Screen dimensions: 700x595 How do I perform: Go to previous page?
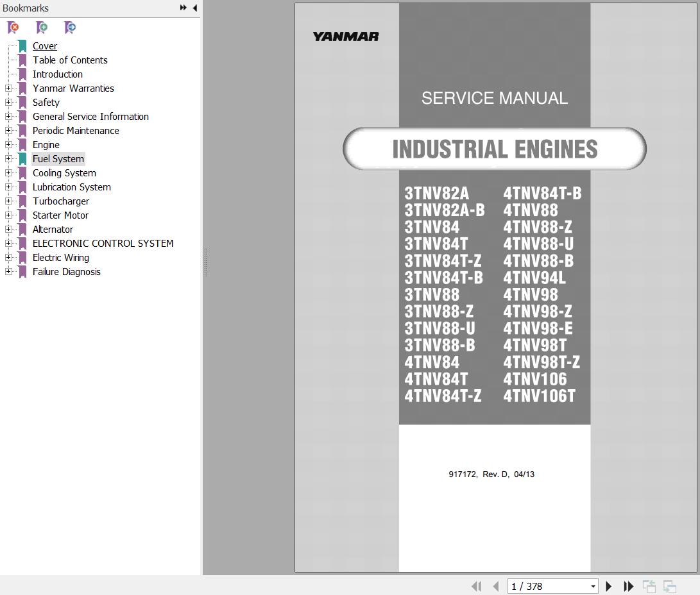pyautogui.click(x=495, y=586)
